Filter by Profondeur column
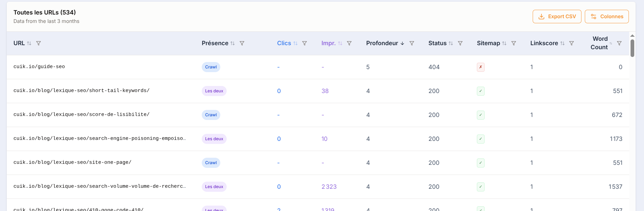 point(412,43)
